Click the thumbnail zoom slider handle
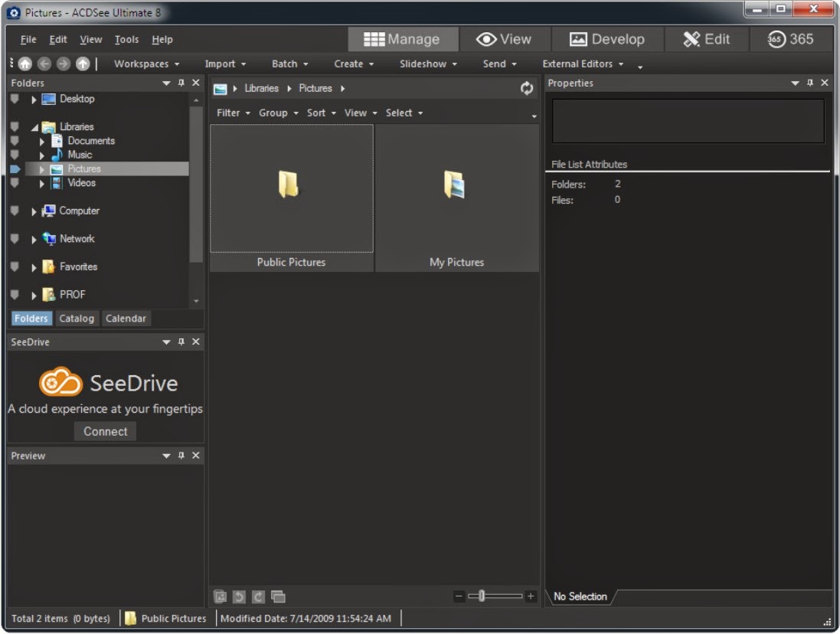This screenshot has width=840, height=634. pyautogui.click(x=482, y=596)
